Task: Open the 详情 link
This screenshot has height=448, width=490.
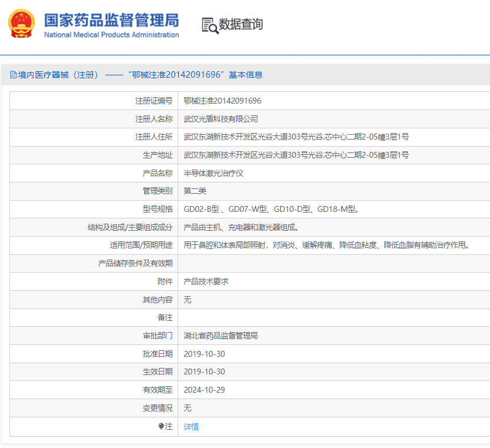Action: point(191,427)
